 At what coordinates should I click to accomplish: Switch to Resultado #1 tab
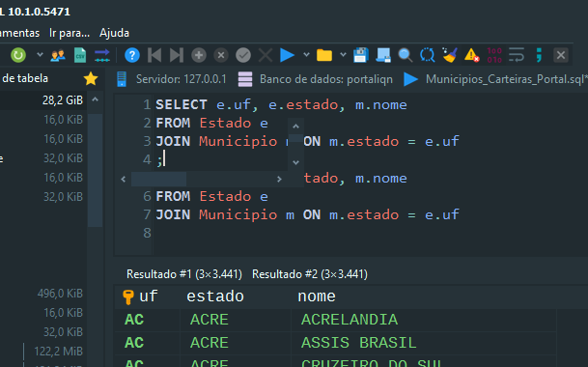click(184, 274)
